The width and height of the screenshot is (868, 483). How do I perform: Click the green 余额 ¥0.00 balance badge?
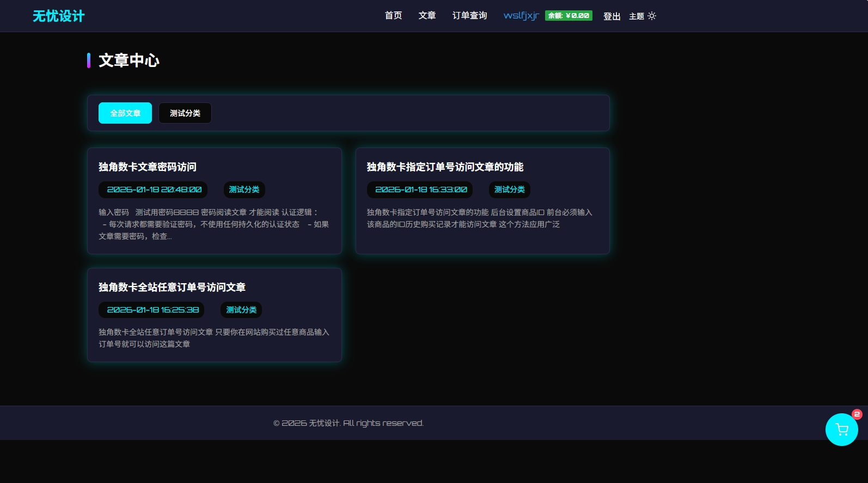pyautogui.click(x=569, y=16)
